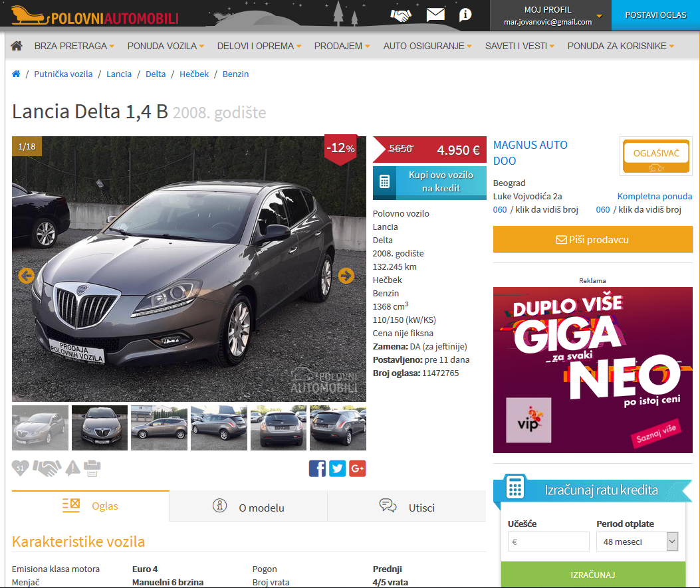Click the calculator icon on credit button
This screenshot has height=588, width=700.
click(384, 181)
